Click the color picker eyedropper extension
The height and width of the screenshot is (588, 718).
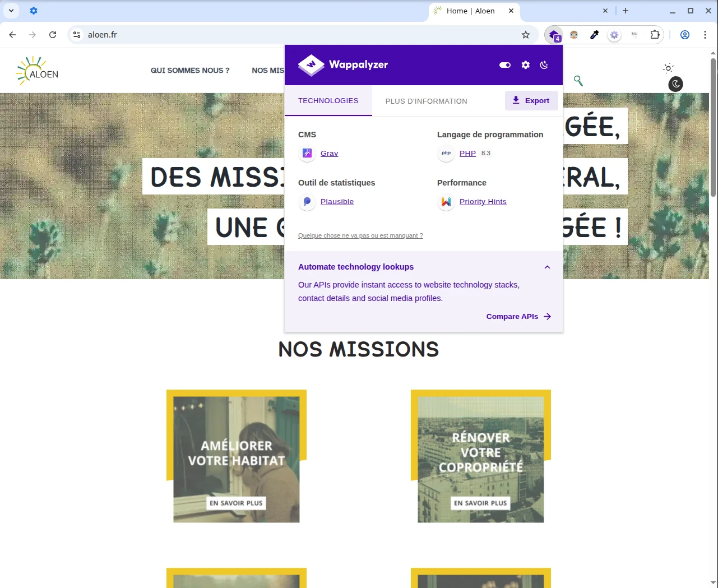click(594, 35)
